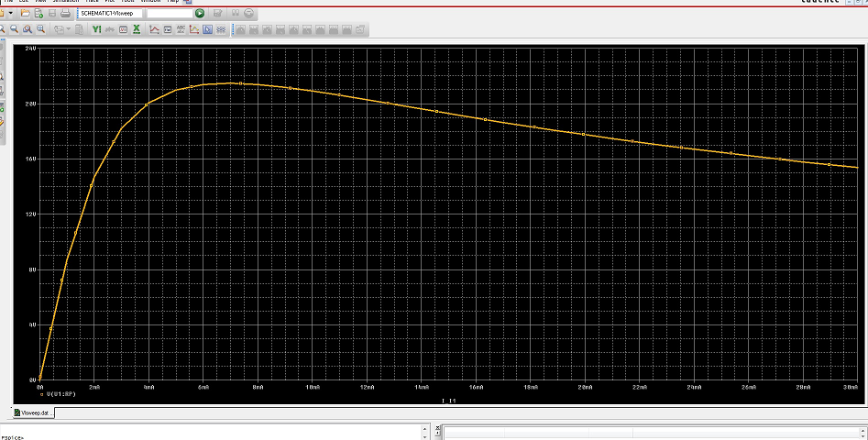Click the icon right of the cursor toggle
Viewport: 868px width, 440px height.
pos(221,29)
